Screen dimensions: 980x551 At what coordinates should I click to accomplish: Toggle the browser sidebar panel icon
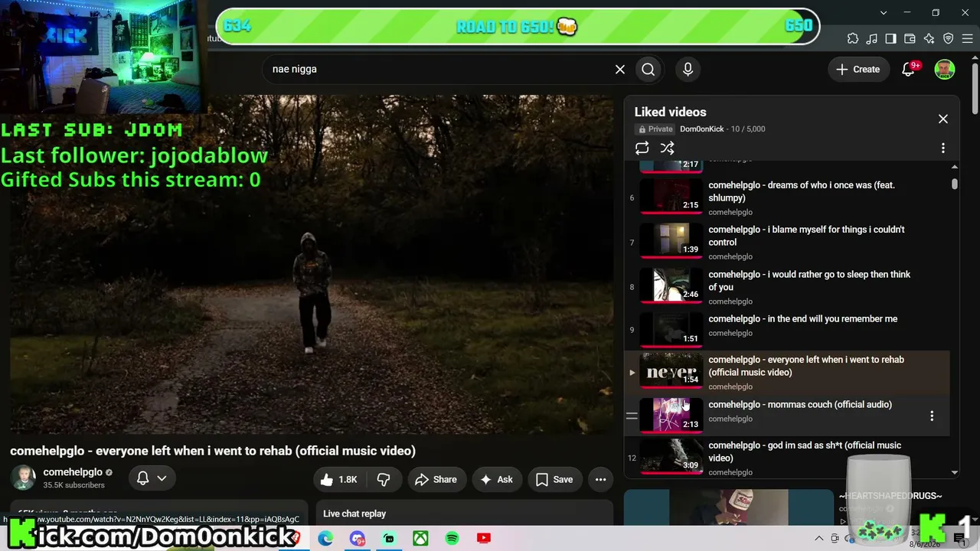891,39
